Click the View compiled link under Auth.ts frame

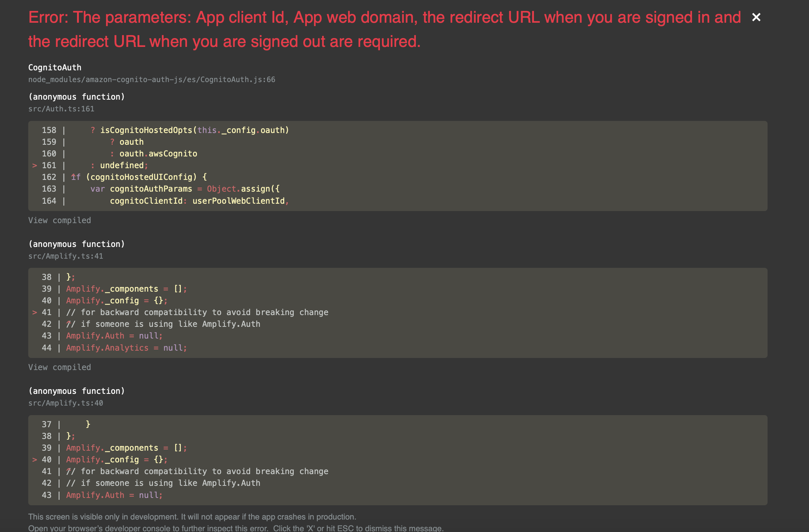59,220
